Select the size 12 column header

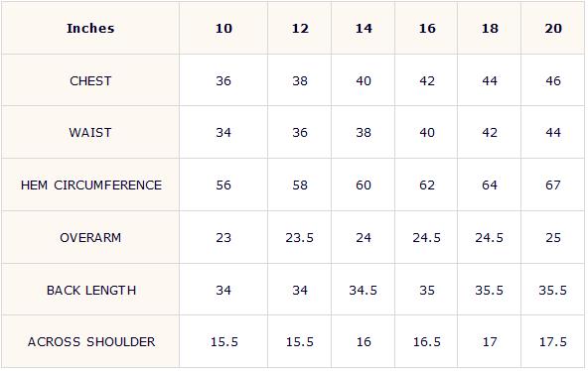[x=300, y=29]
